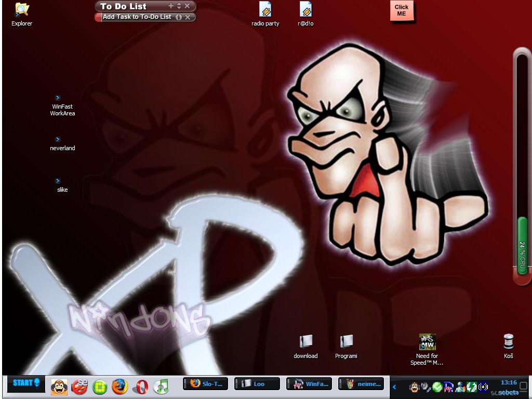Viewport: 532px width, 399px height.
Task: Open the Programi folder
Action: (346, 347)
